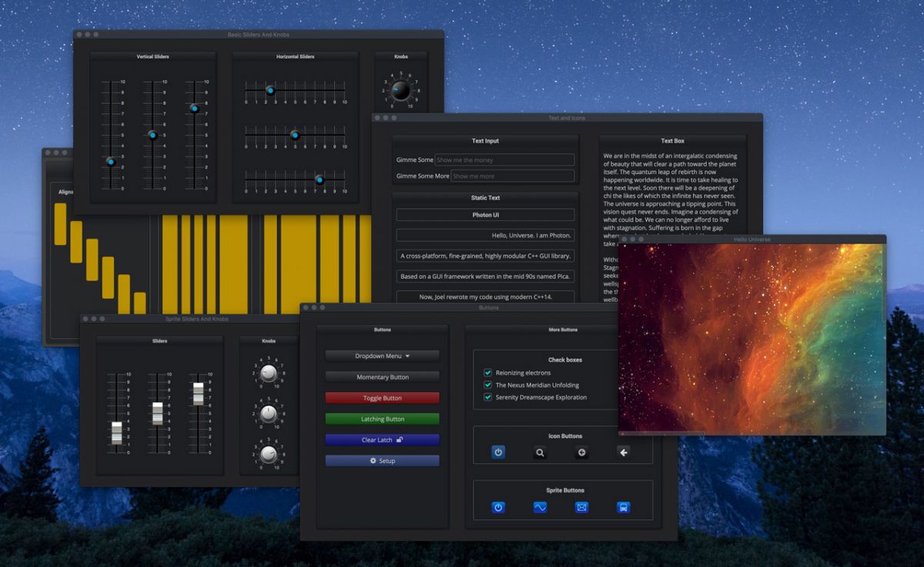Viewport: 924px width, 567px height.
Task: Toggle The Nexus Meridian Unfolding checkbox
Action: click(x=487, y=385)
